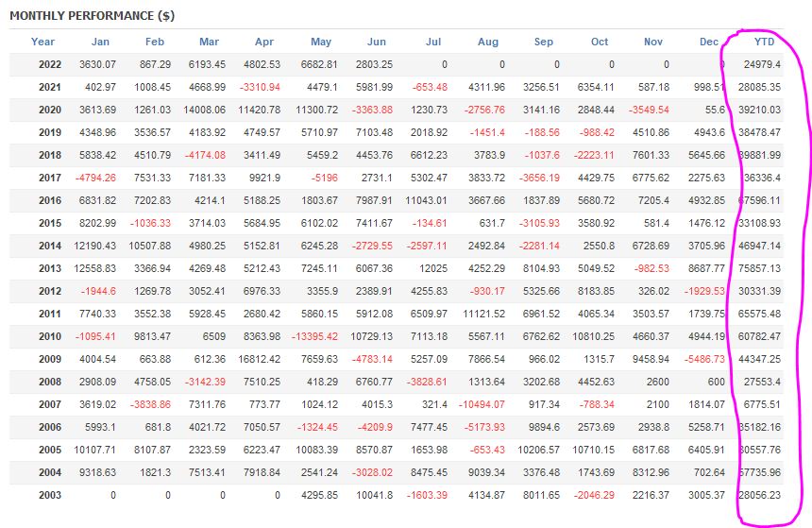
Task: Click the 11043.01 July 2016 cell
Action: pos(422,200)
